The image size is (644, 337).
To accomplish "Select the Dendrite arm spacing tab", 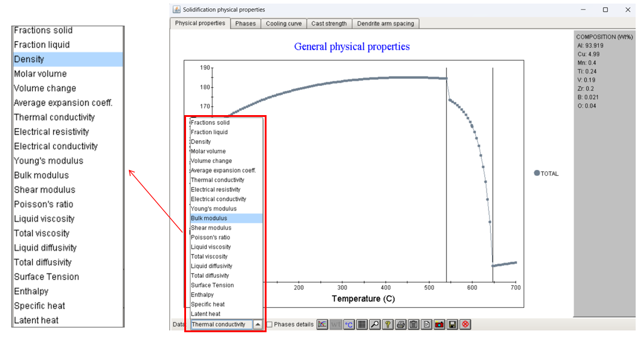I will coord(386,24).
